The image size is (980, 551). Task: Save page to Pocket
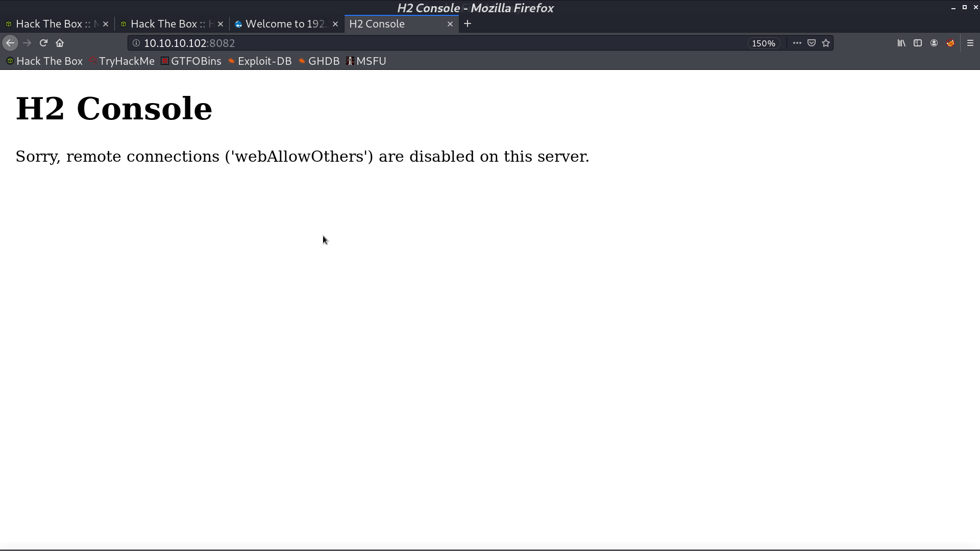coord(812,43)
